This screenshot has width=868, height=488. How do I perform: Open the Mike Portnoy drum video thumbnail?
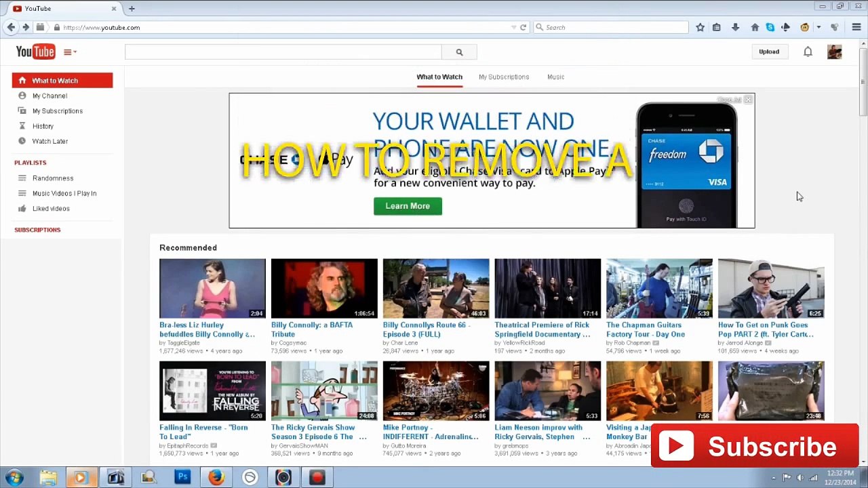pos(436,390)
